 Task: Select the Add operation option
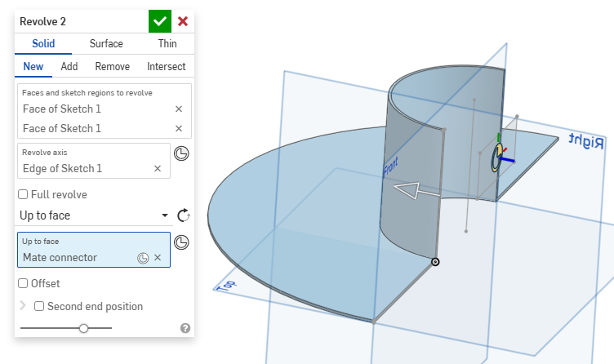tap(69, 67)
